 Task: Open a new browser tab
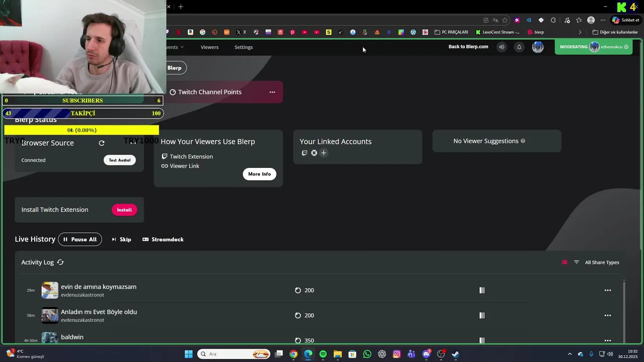[181, 7]
